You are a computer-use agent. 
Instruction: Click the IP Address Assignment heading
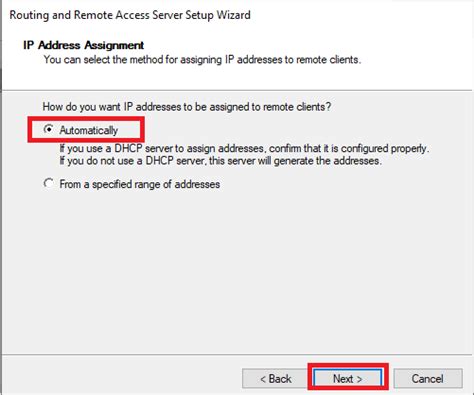(83, 45)
